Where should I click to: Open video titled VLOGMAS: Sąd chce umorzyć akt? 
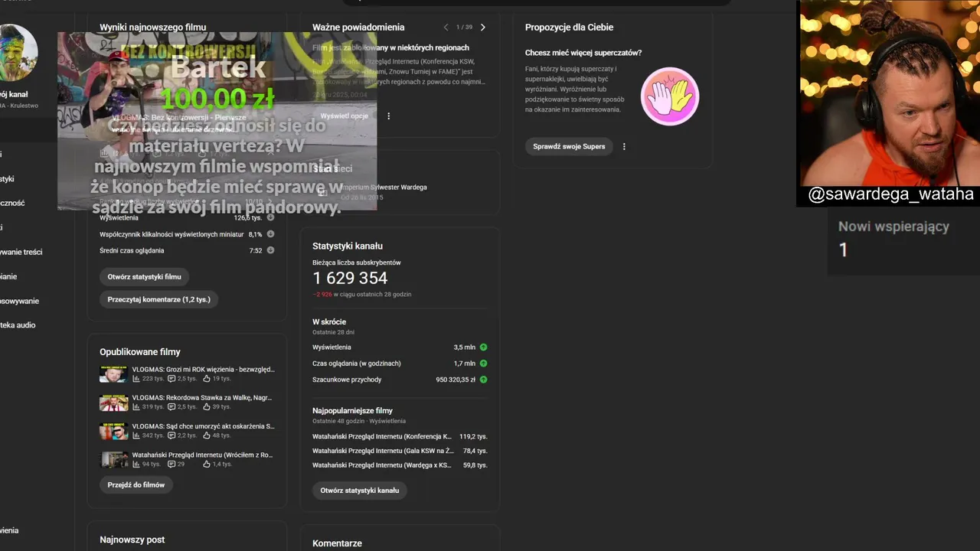pos(203,426)
